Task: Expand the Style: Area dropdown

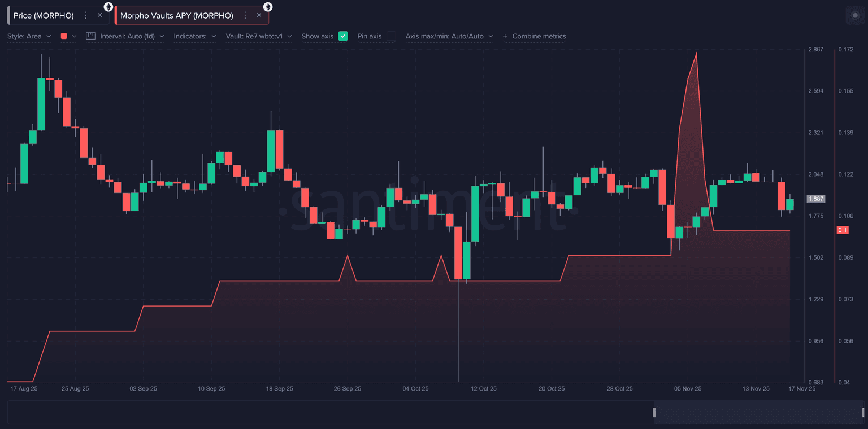Action: (29, 36)
